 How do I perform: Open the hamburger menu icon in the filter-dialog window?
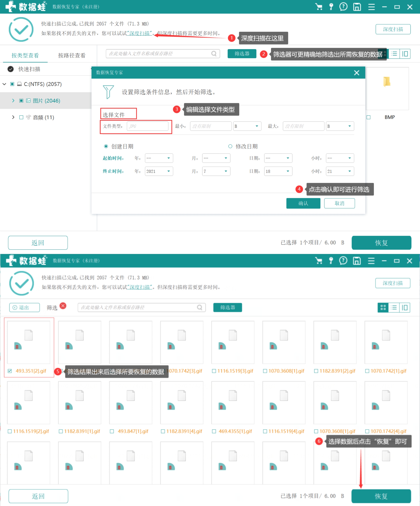click(371, 7)
